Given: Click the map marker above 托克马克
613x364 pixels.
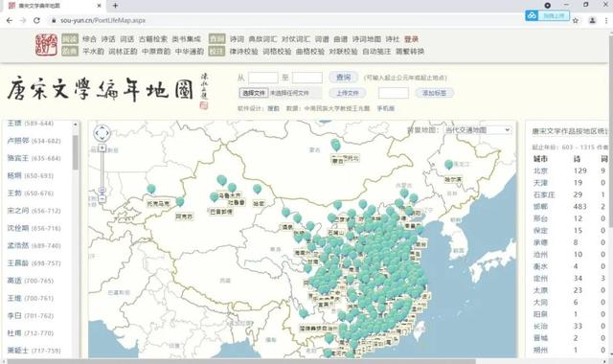Looking at the screenshot, I should pyautogui.click(x=151, y=190).
